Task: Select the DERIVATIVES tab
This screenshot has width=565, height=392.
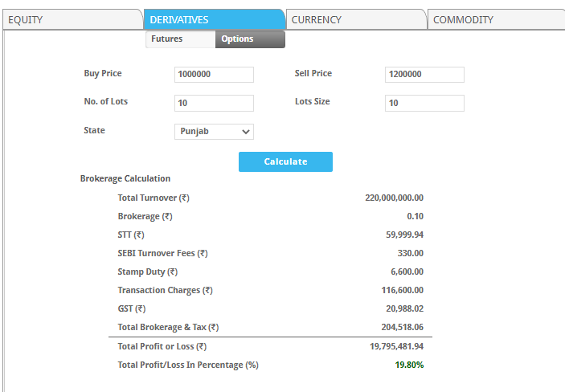Action: click(213, 19)
